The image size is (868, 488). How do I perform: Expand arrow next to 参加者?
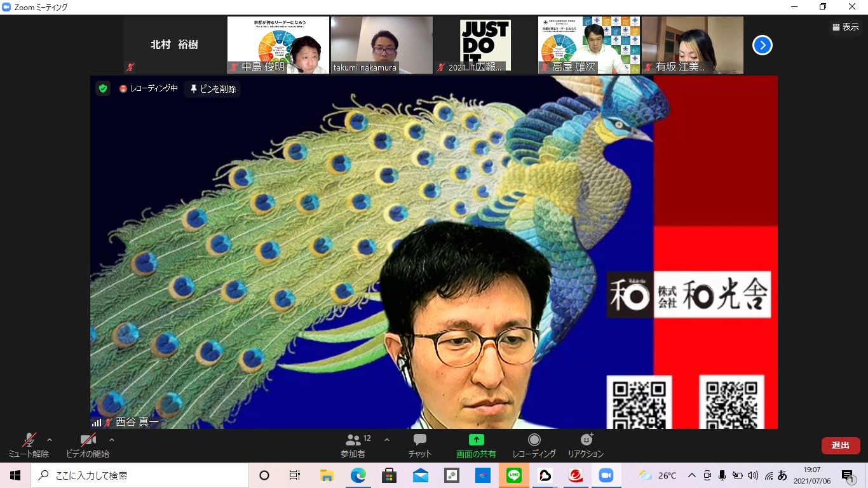387,440
